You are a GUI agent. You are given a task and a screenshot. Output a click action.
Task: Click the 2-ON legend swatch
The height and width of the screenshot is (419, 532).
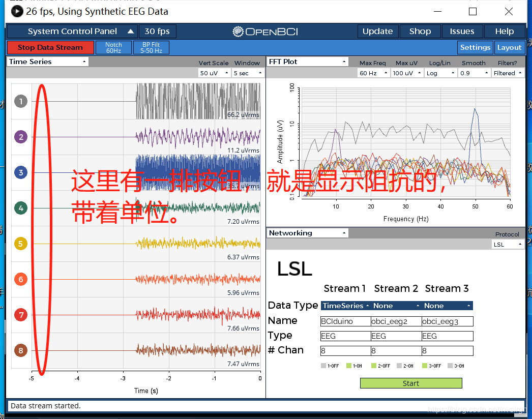point(399,366)
